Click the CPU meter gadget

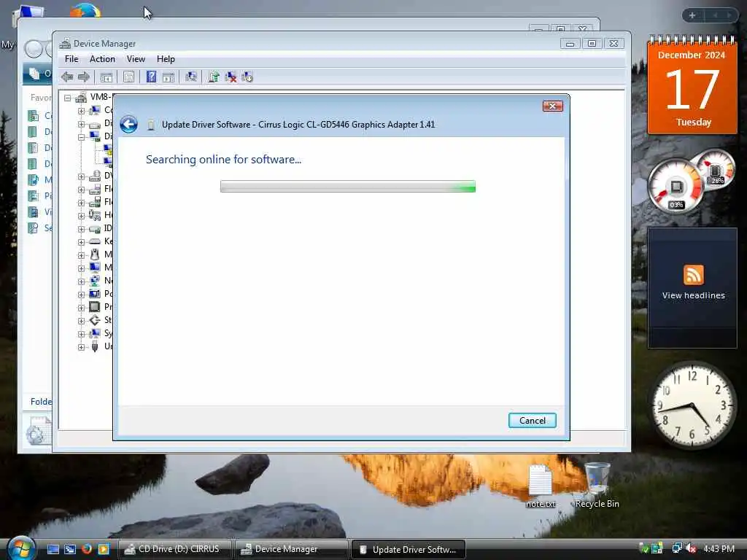[x=676, y=186]
